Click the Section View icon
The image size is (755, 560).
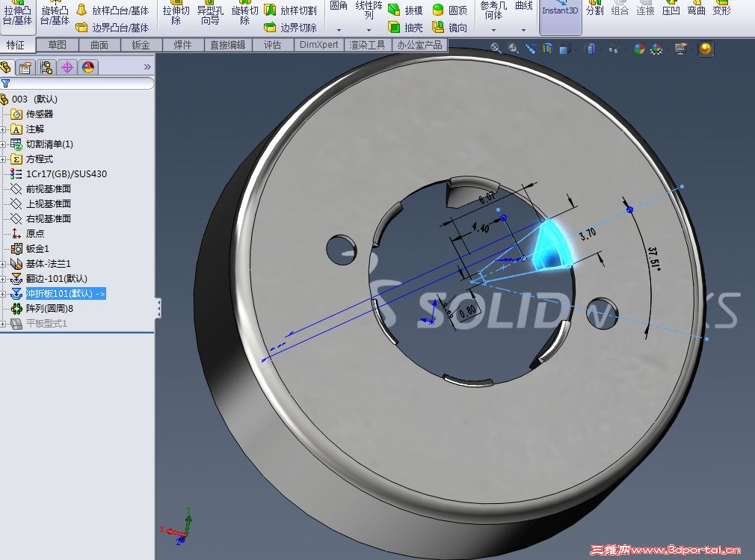[x=547, y=48]
